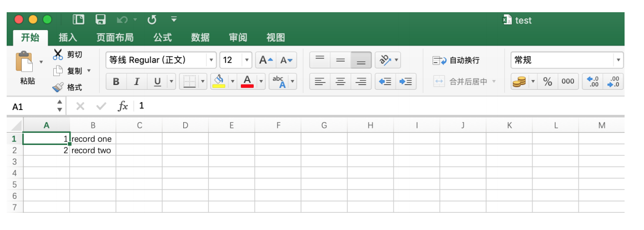
Task: Switch to the 视图 tab
Action: pos(275,38)
